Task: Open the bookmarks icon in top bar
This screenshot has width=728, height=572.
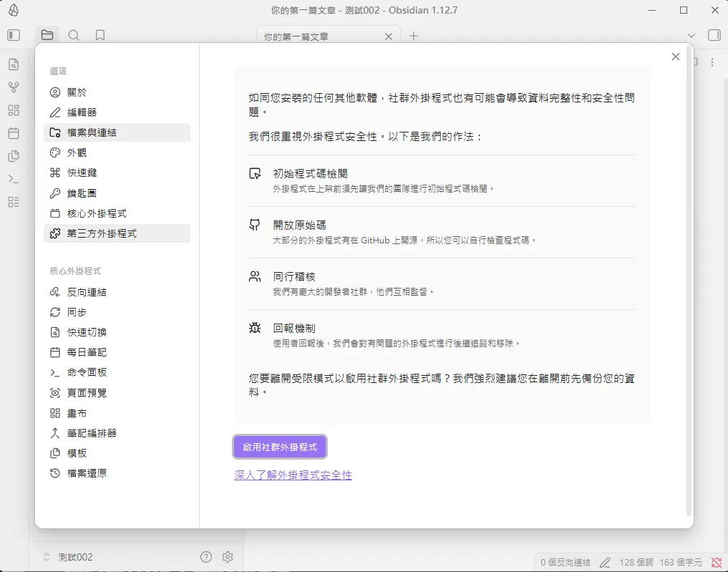Action: click(x=100, y=35)
